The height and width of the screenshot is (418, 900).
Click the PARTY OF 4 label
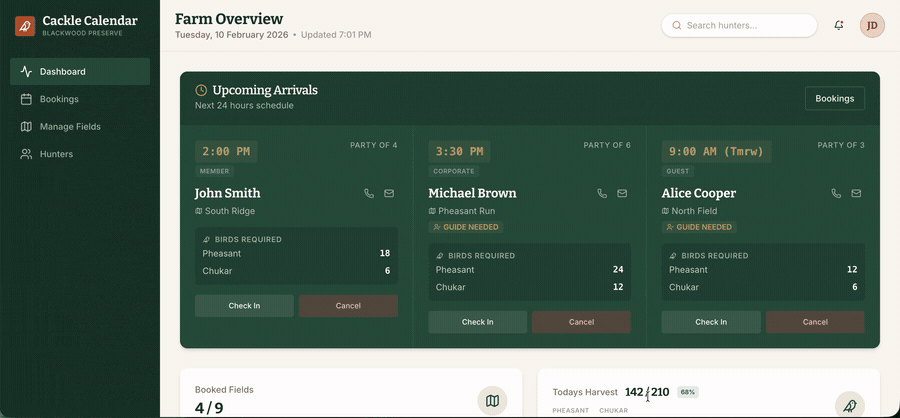[374, 145]
